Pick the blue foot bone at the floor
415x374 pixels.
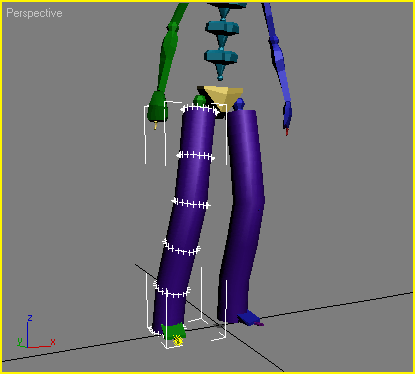[249, 318]
